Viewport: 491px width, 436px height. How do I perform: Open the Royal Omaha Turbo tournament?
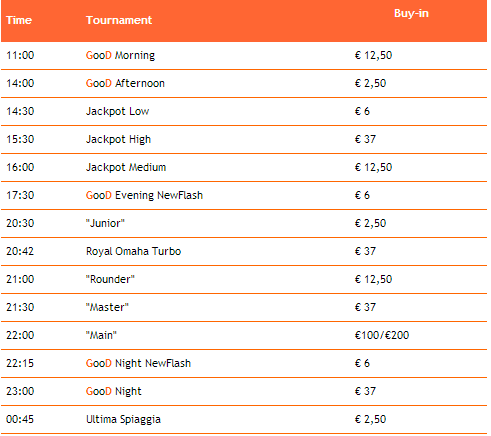coord(133,251)
